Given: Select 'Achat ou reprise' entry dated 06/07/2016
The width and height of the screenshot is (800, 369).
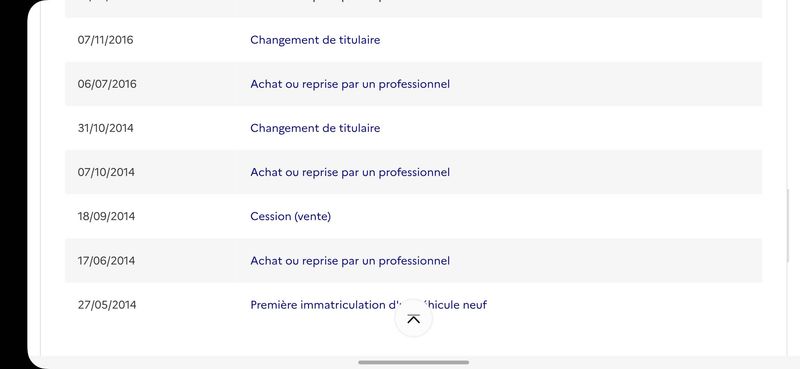Looking at the screenshot, I should click(x=350, y=84).
